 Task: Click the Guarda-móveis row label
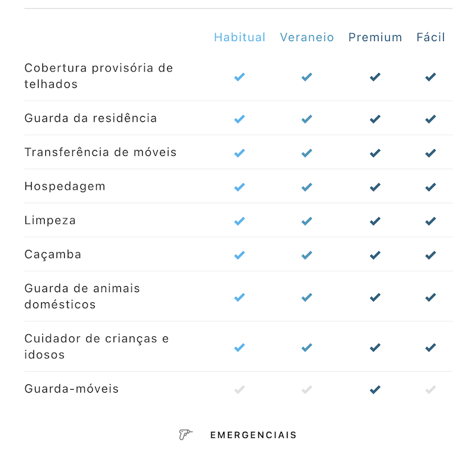(71, 389)
